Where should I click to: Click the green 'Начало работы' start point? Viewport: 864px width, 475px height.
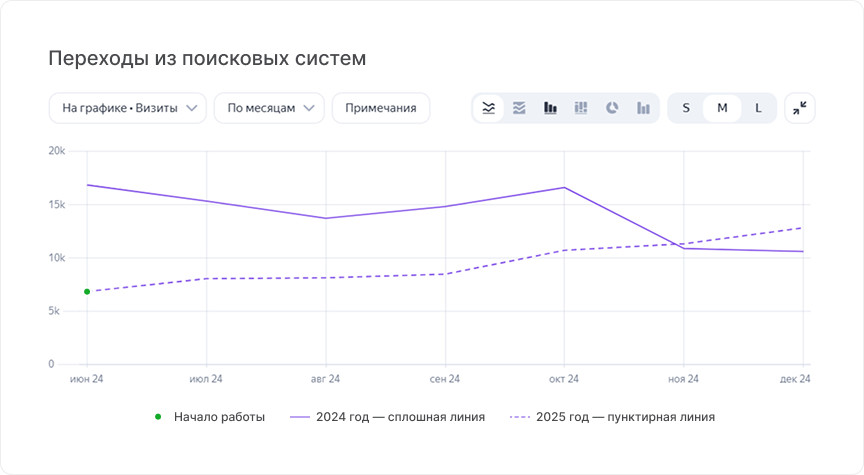(x=87, y=292)
